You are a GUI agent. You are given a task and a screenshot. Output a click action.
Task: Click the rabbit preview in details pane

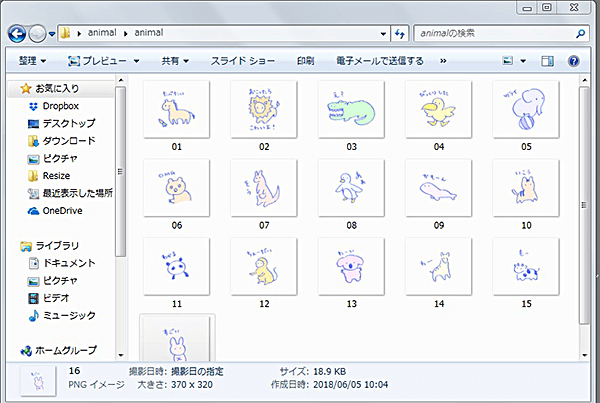click(38, 380)
